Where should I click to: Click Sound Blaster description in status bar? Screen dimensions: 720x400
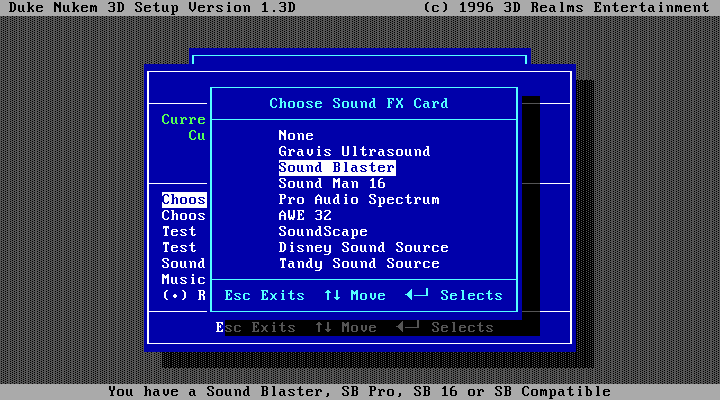click(360, 392)
